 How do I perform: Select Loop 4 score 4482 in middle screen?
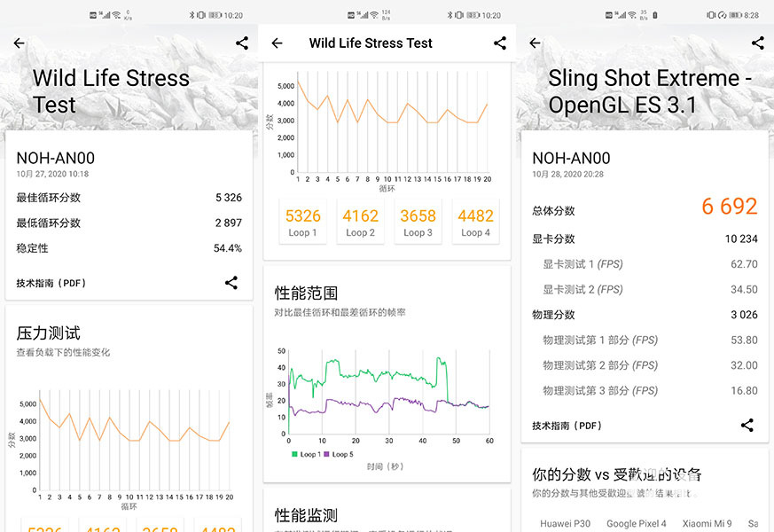[x=475, y=222]
